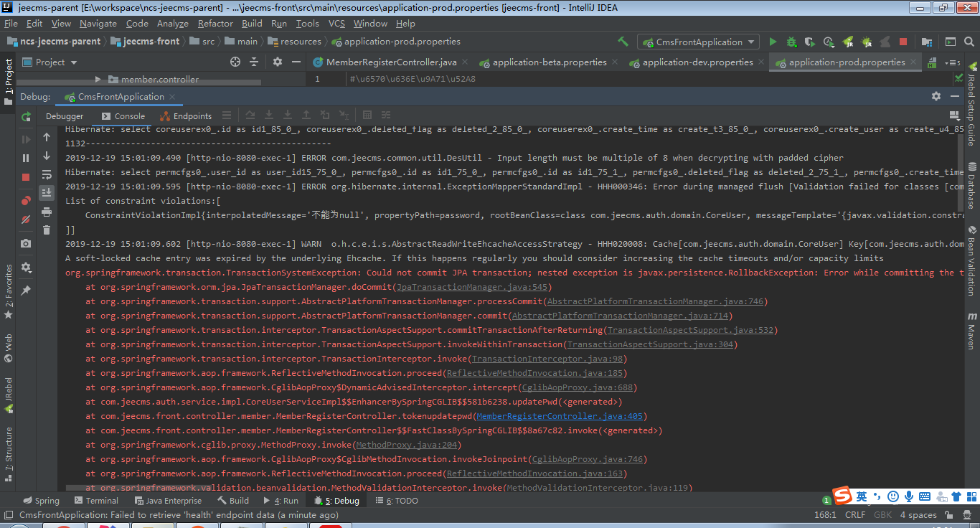Toggle Mute Breakpoints in debug sidebar
The width and height of the screenshot is (980, 528).
point(27,220)
